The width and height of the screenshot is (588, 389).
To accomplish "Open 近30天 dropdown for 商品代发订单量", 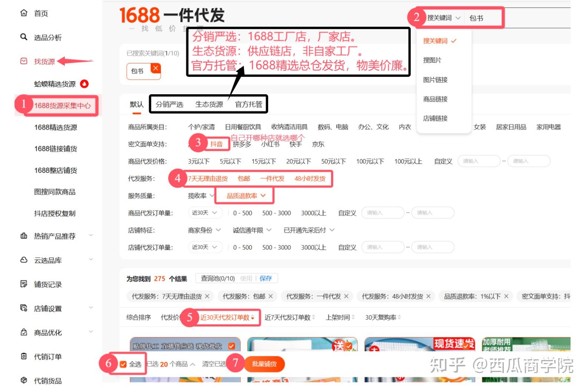I will [205, 213].
